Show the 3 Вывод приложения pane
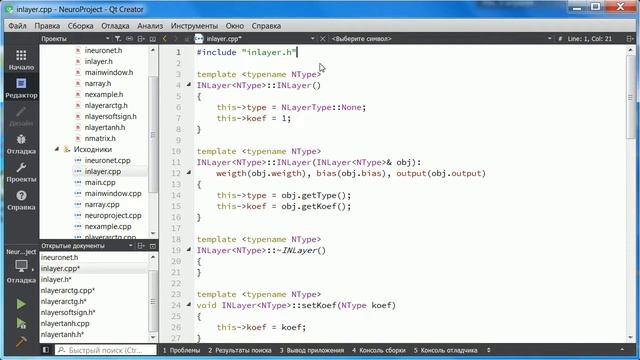This screenshot has width=640, height=360. (312, 350)
